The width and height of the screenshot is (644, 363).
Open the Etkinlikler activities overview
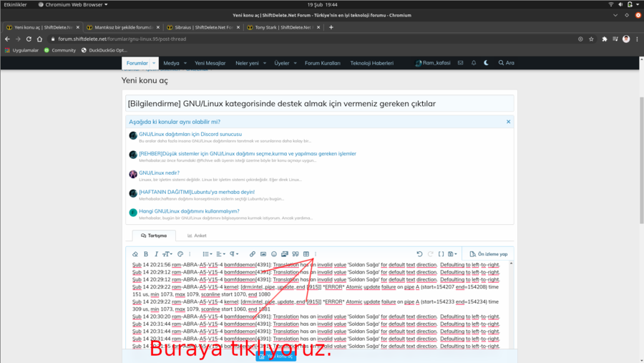point(15,4)
